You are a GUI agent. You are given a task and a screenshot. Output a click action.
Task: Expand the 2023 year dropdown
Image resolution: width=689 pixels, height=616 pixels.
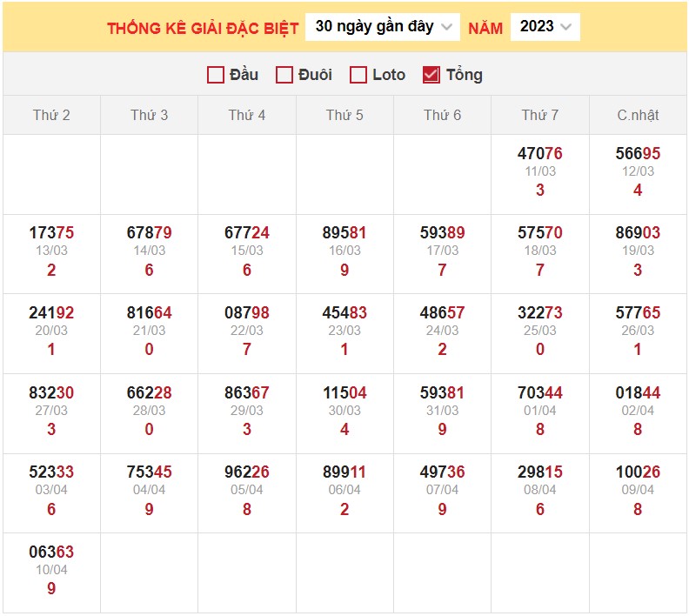(x=545, y=27)
